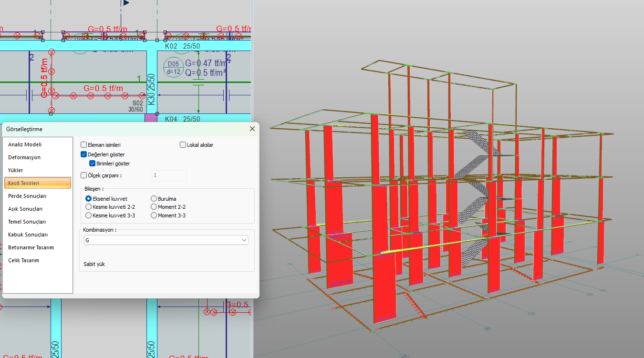This screenshot has width=644, height=358.
Task: Click the G=0.47 tf/m² slab load text
Action: coord(208,63)
